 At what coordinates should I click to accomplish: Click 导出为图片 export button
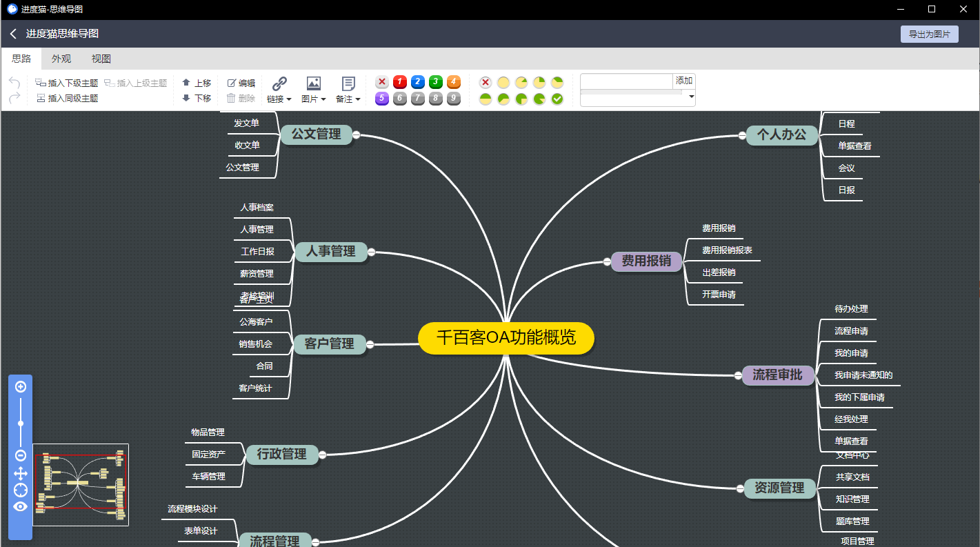coord(929,34)
